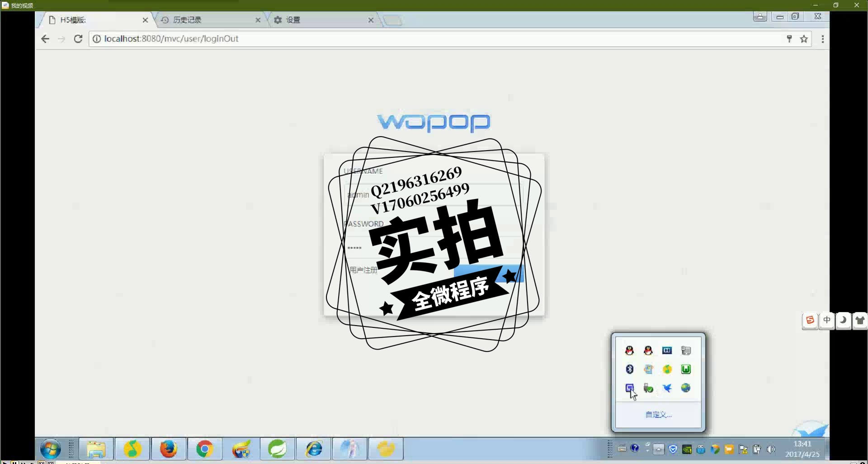Bookmark this page with the star icon
The width and height of the screenshot is (868, 464).
pos(804,39)
